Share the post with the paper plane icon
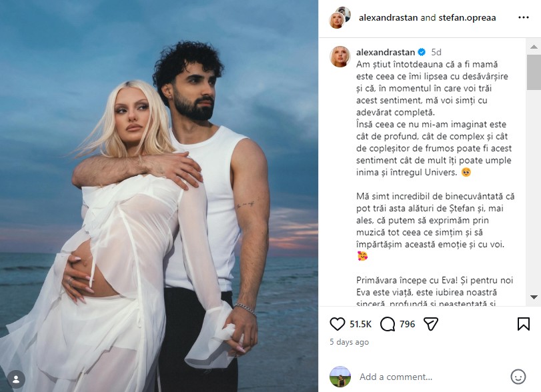Screen dimensions: 541x392 (431, 324)
